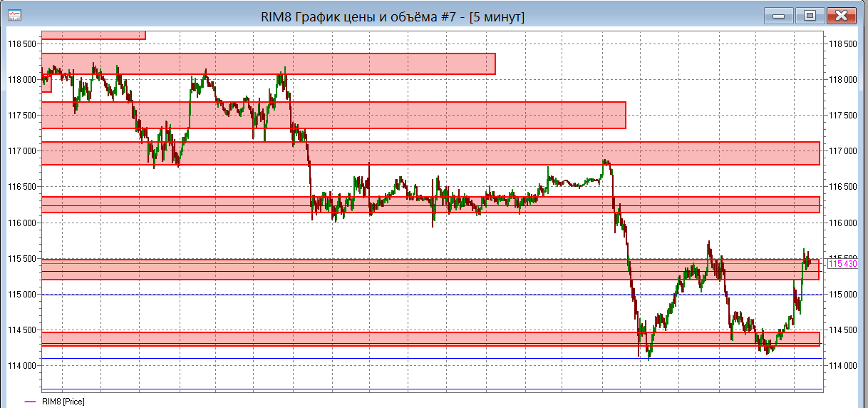The height and width of the screenshot is (408, 868).
Task: Select the red zone just below 117 000
Action: pyautogui.click(x=430, y=153)
